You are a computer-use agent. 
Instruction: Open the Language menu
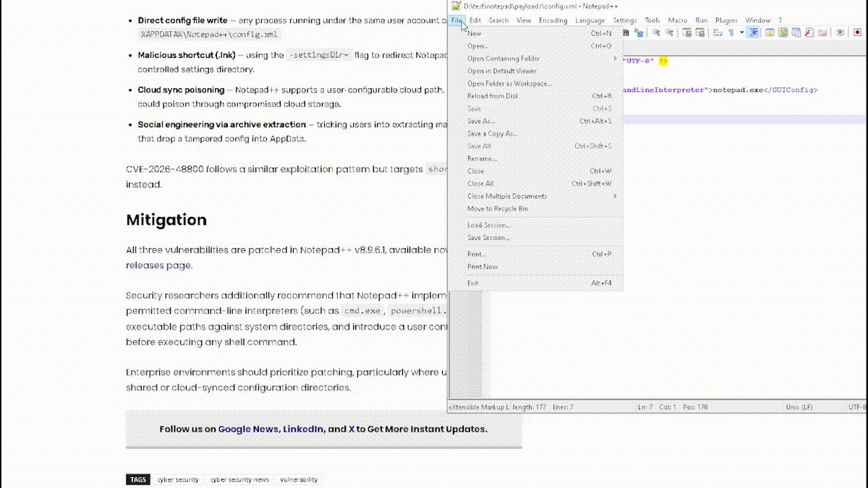tap(590, 20)
